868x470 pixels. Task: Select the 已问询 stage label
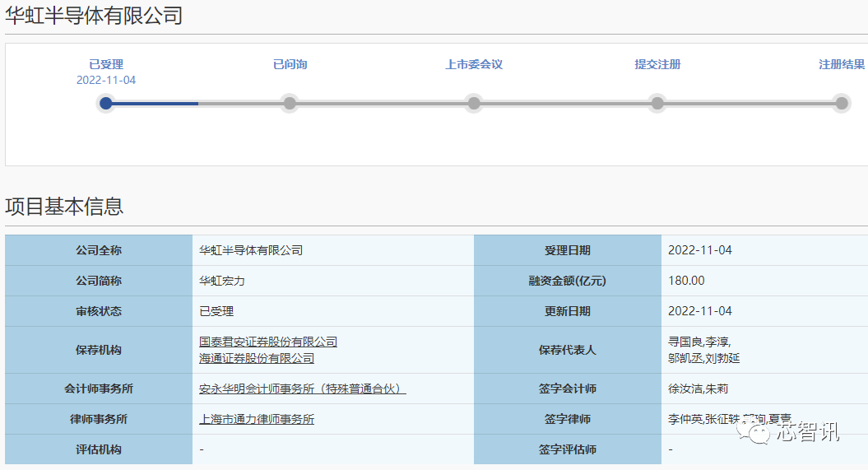[x=290, y=64]
